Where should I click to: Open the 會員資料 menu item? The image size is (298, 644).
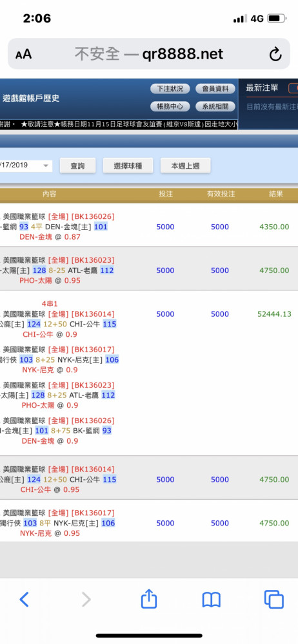(x=215, y=88)
